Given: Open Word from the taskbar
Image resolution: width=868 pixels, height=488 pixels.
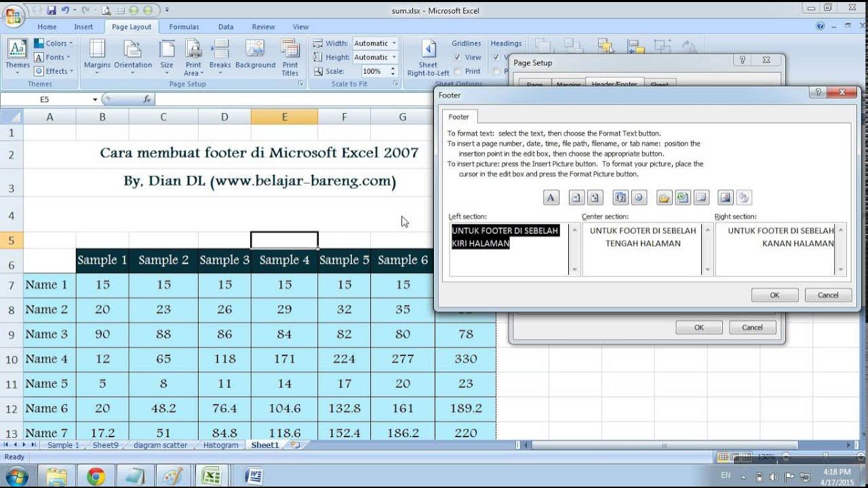Looking at the screenshot, I should [253, 476].
